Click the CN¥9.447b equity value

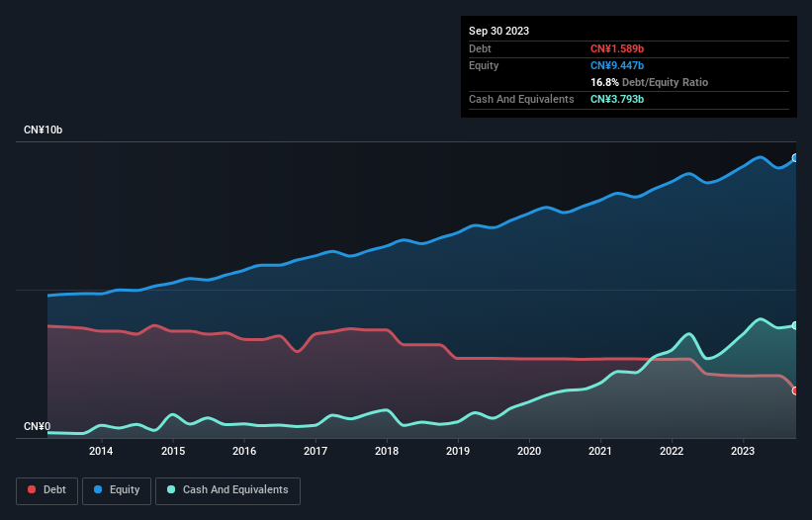click(x=617, y=65)
